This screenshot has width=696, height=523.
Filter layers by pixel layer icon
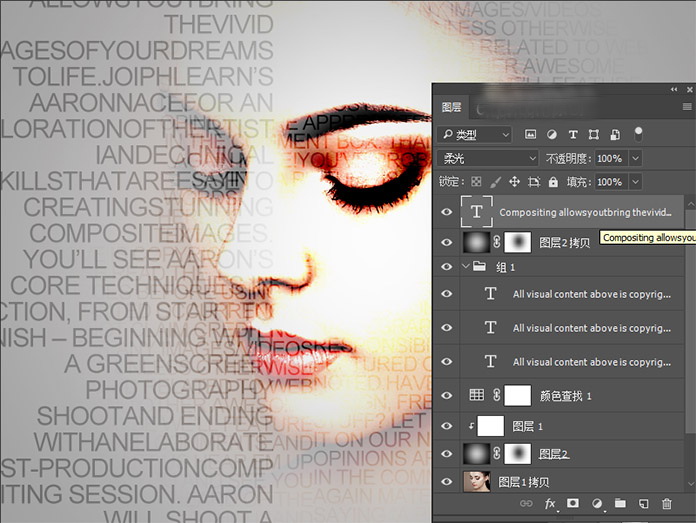[530, 134]
